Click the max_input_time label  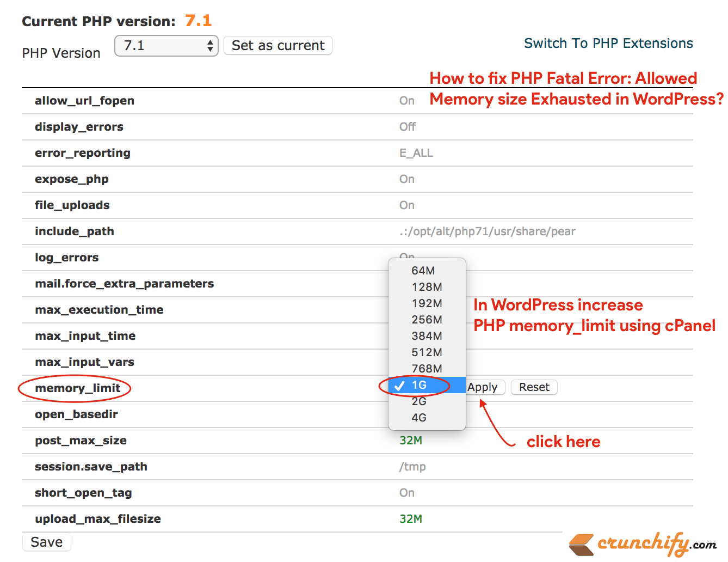85,336
